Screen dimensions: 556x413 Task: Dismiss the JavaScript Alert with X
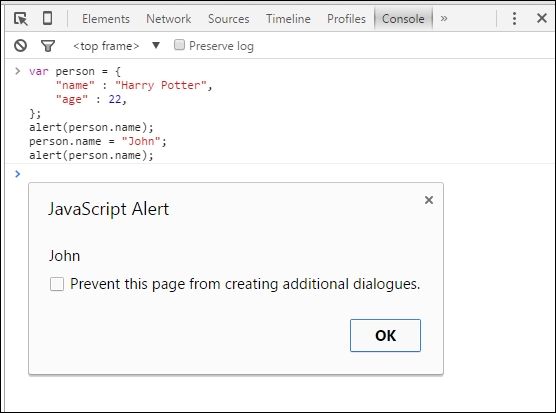429,200
